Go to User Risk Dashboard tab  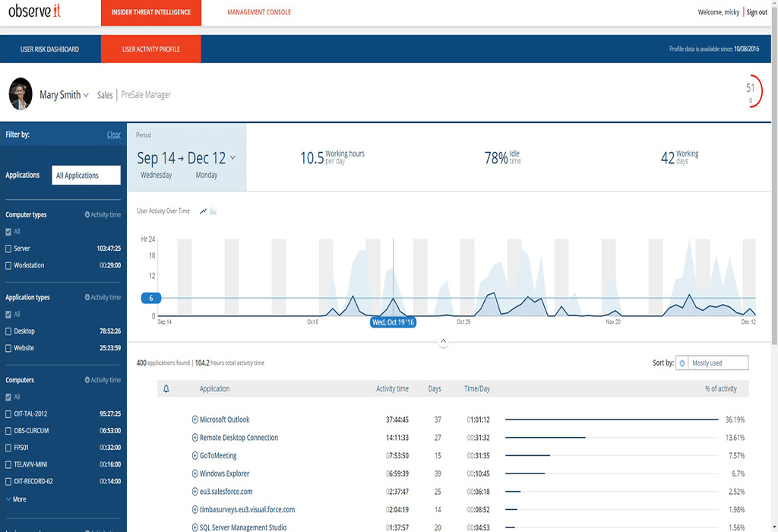[49, 49]
